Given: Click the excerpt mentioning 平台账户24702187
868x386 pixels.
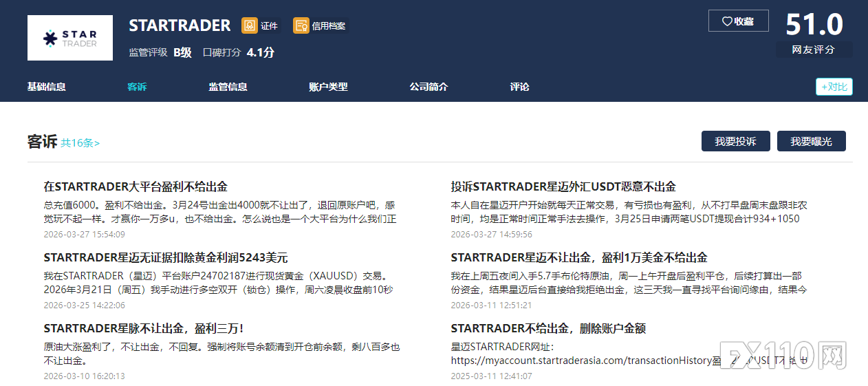Looking at the screenshot, I should (220, 283).
